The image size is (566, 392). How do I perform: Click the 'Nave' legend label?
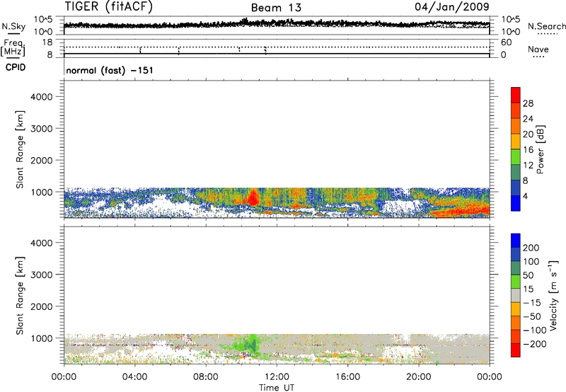pos(538,50)
